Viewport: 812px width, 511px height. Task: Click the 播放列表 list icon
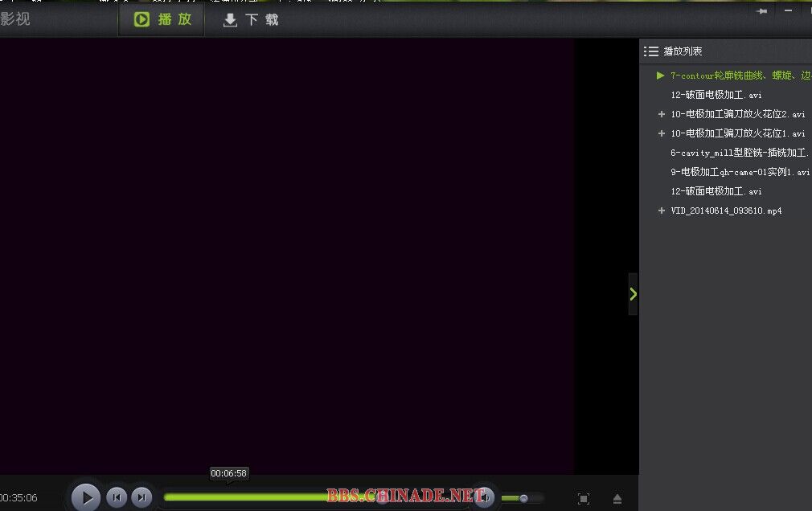coord(651,51)
